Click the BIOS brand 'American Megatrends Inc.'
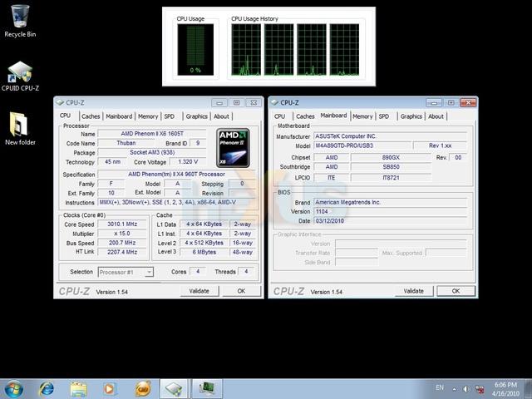Screen dimensions: 532x399 [x=390, y=202]
